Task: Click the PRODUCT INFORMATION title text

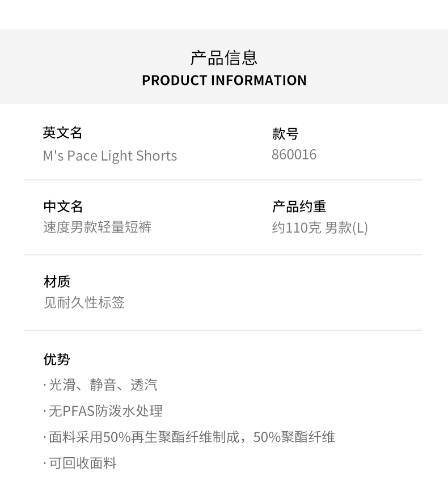Action: 224,81
